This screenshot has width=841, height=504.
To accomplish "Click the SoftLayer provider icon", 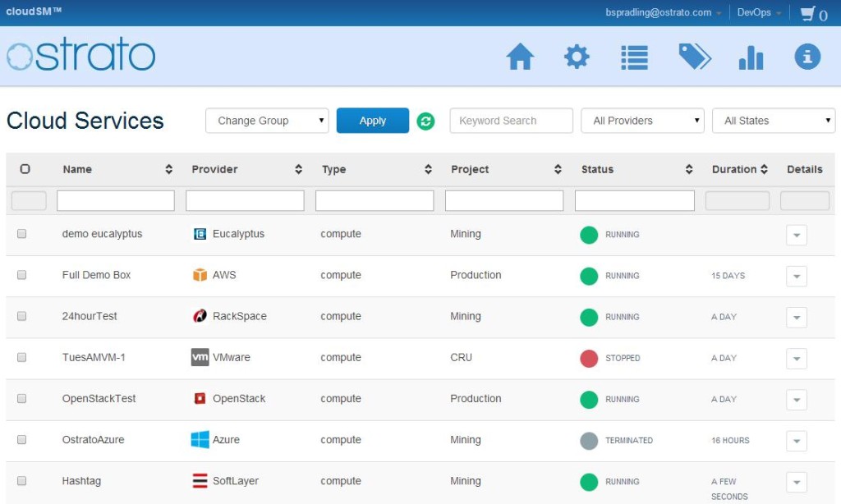I will pyautogui.click(x=200, y=481).
